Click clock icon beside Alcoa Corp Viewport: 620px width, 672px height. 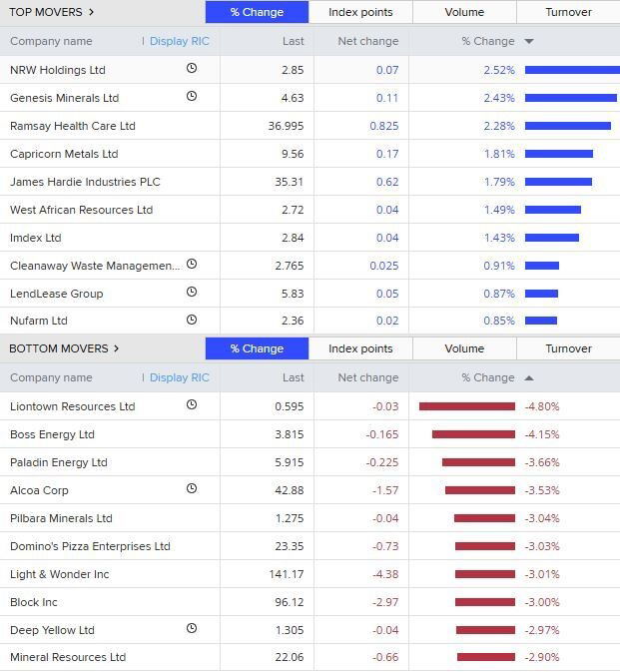tap(192, 488)
